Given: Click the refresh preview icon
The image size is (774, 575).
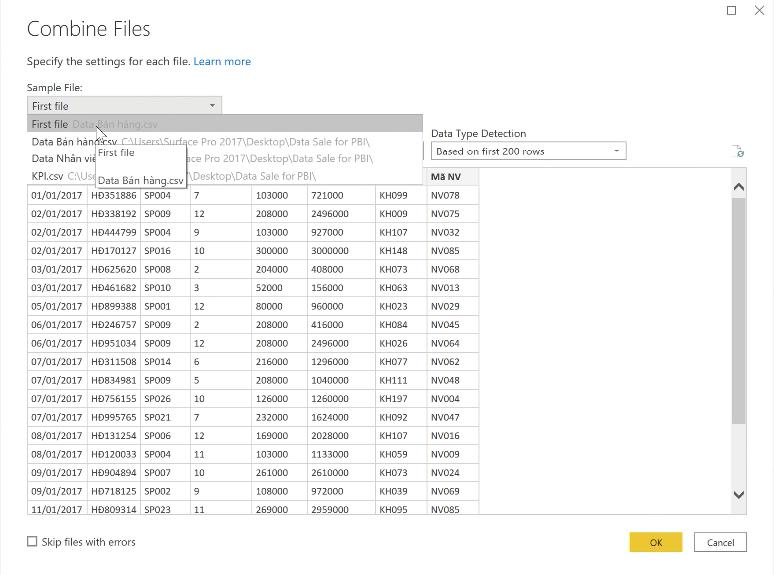Looking at the screenshot, I should [x=739, y=152].
